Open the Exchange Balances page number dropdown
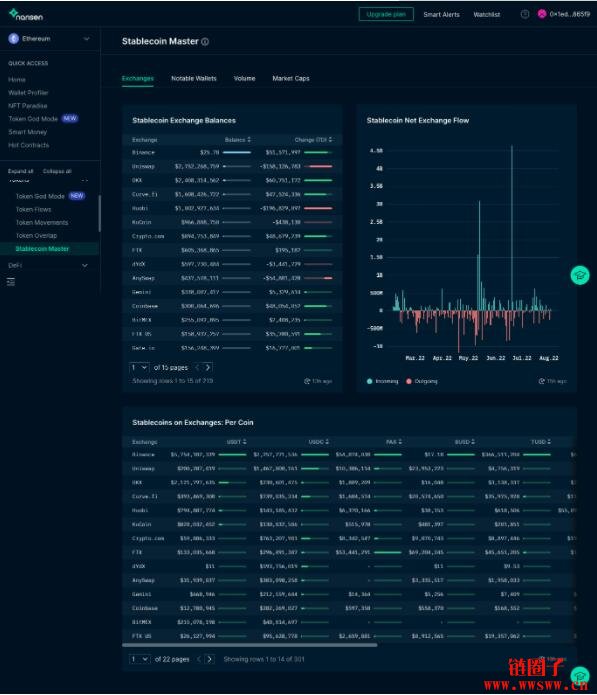The image size is (597, 695). tap(139, 367)
